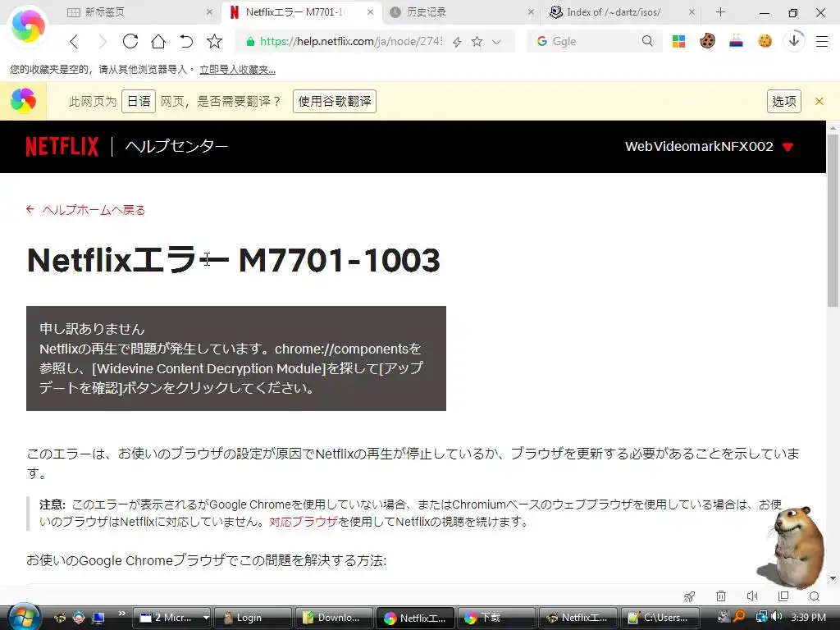Click the forward navigation arrow

(102, 41)
